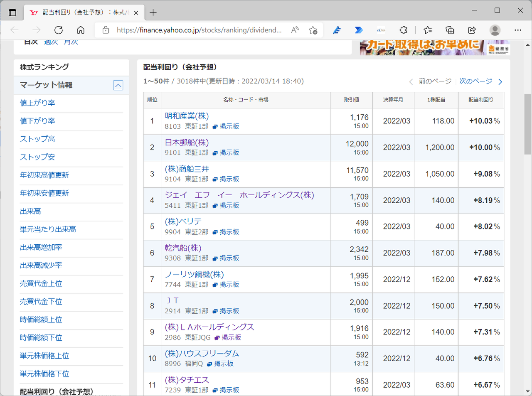Screen dimensions: 532x396
Task: Switch to the 週次 period tab
Action: 51,41
